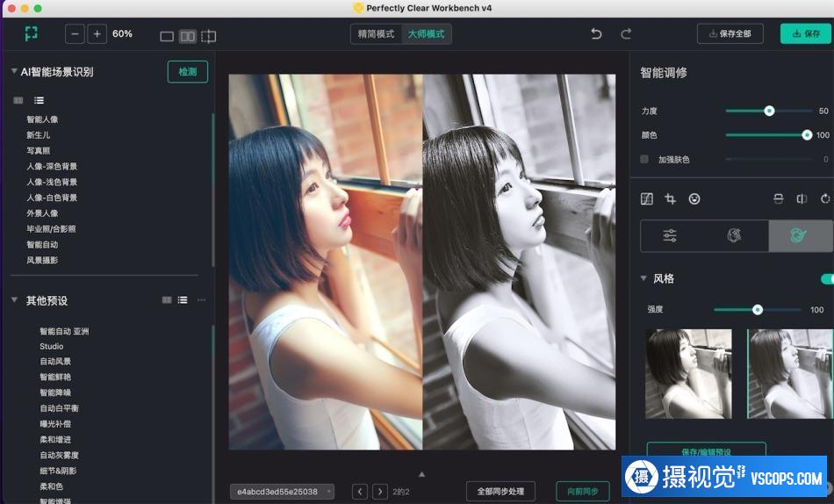Select the 外景人像 preset
834x504 pixels.
42,213
